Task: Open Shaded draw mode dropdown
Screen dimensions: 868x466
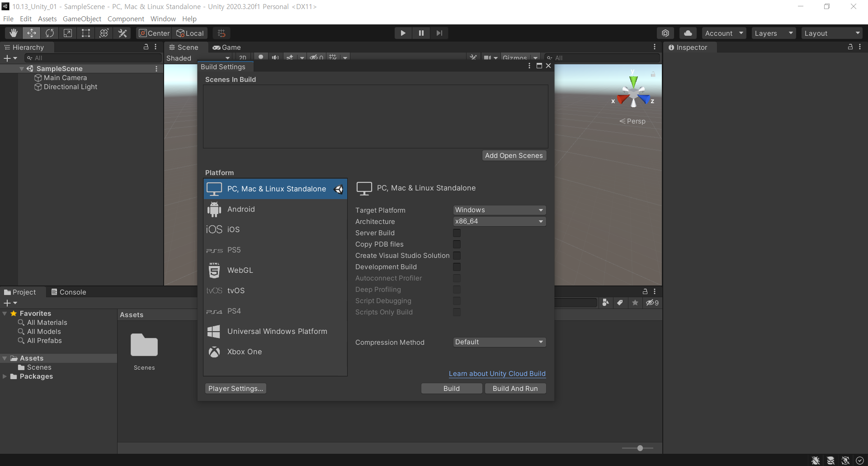Action: pos(198,58)
